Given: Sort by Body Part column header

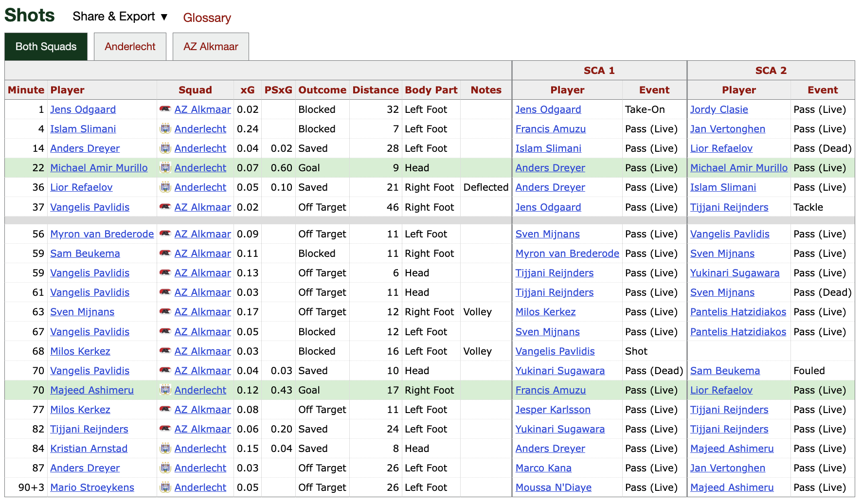Looking at the screenshot, I should (431, 90).
